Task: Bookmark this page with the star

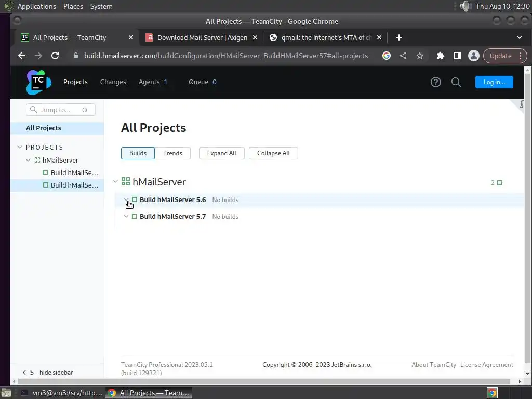Action: click(420, 56)
